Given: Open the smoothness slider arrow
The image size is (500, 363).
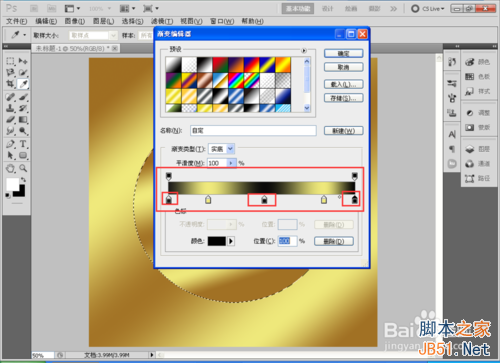Looking at the screenshot, I should [x=231, y=163].
